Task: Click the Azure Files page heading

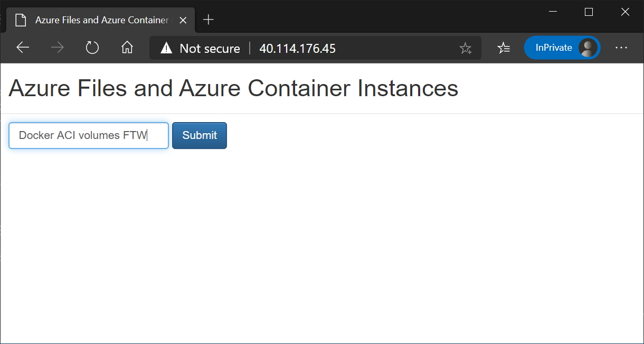Action: [x=233, y=88]
